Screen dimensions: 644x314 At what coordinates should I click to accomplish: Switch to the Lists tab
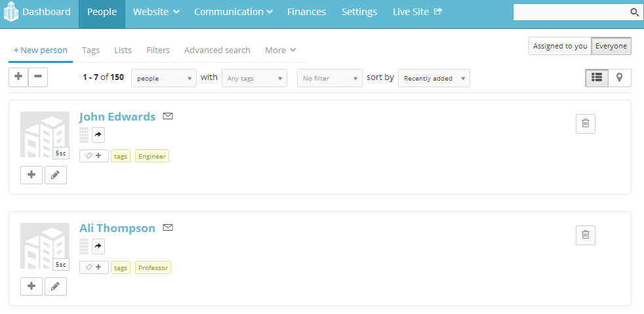(x=123, y=50)
